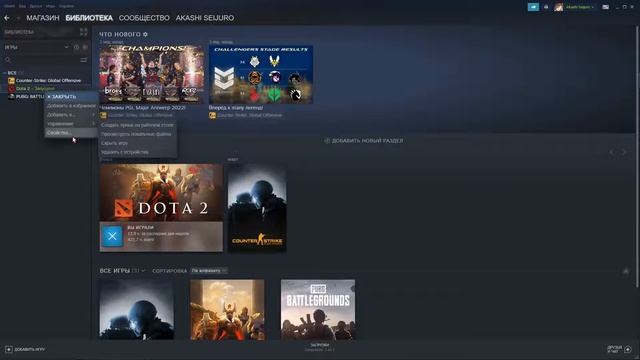The height and width of the screenshot is (360, 640).
Task: Click the friends chat plus icon
Action: point(628,349)
